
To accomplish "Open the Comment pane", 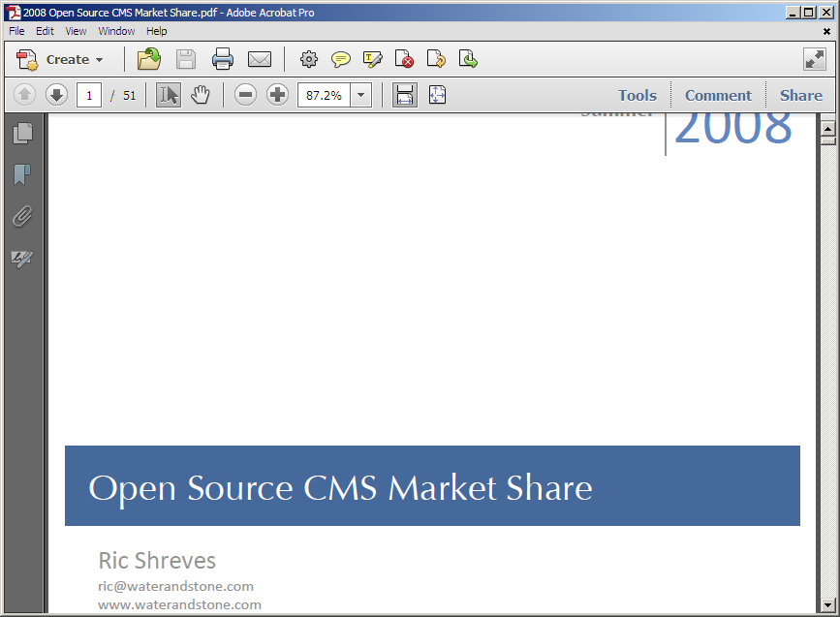I will click(718, 95).
